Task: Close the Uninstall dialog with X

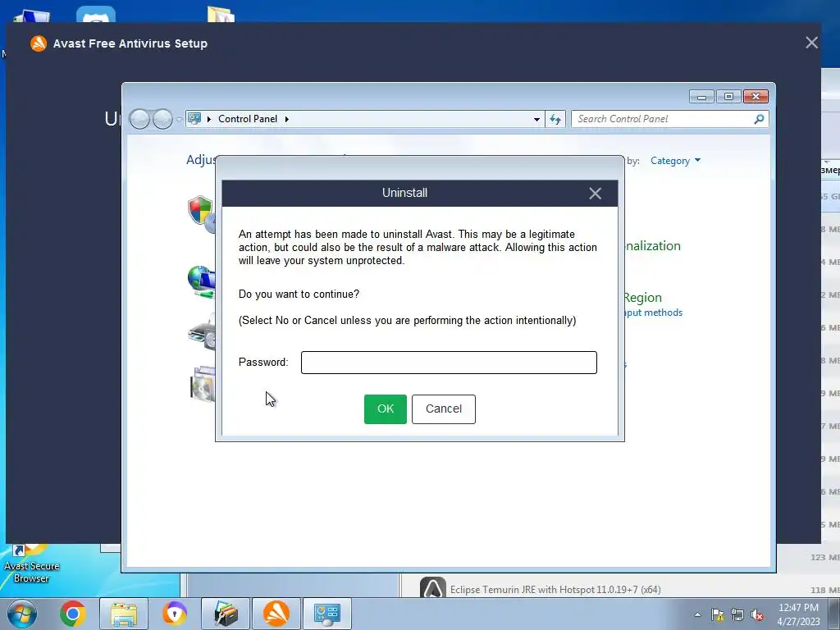Action: [596, 194]
